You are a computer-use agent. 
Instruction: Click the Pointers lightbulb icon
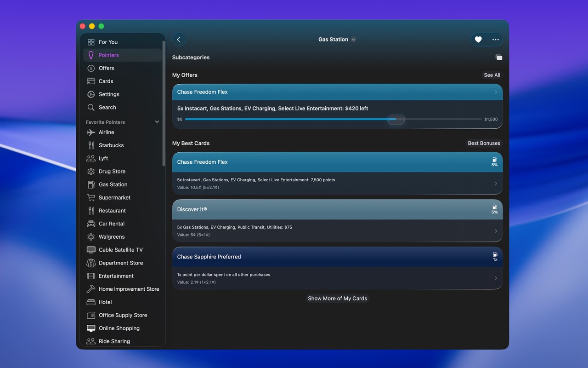pyautogui.click(x=91, y=55)
